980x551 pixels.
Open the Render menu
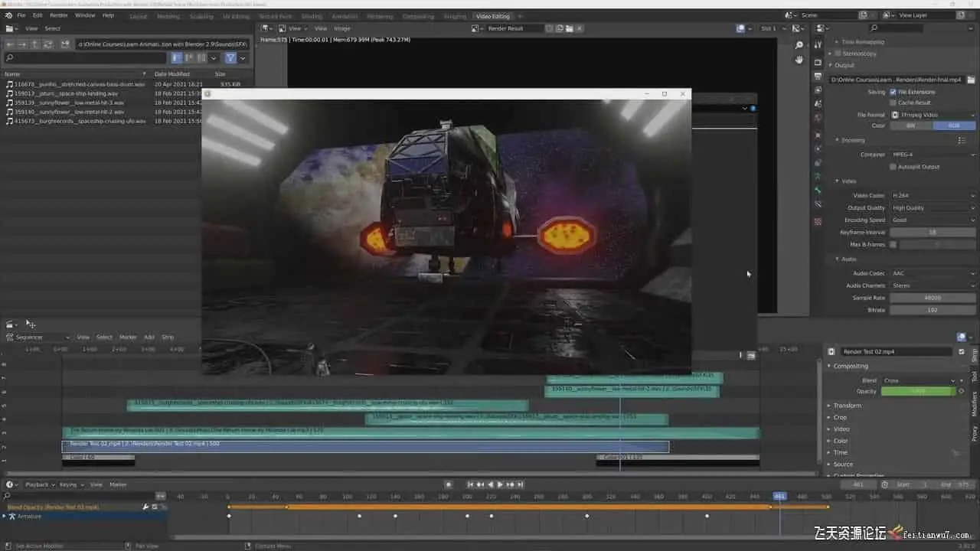click(x=59, y=15)
